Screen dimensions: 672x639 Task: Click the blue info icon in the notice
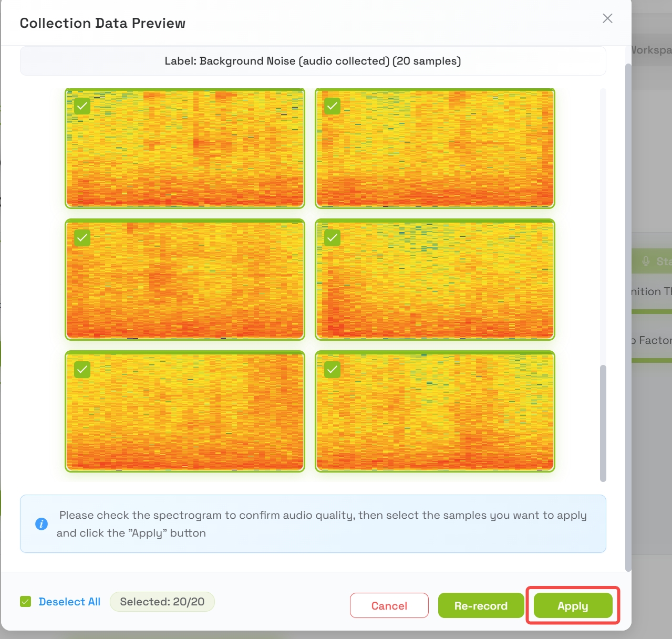click(42, 523)
